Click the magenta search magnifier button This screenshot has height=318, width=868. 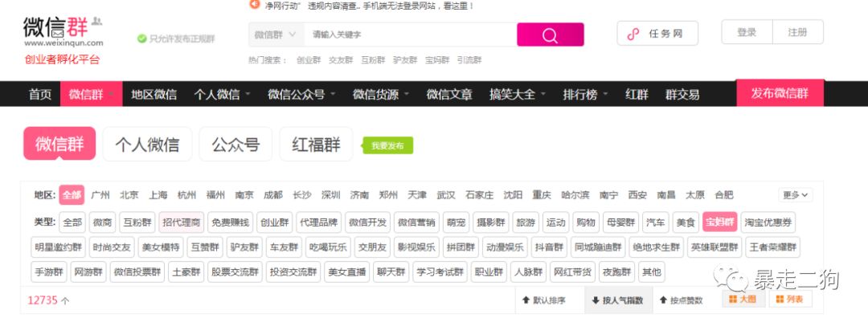pos(550,35)
